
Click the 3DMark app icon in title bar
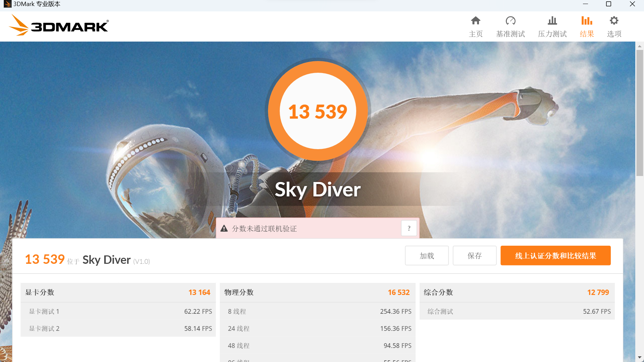7,4
